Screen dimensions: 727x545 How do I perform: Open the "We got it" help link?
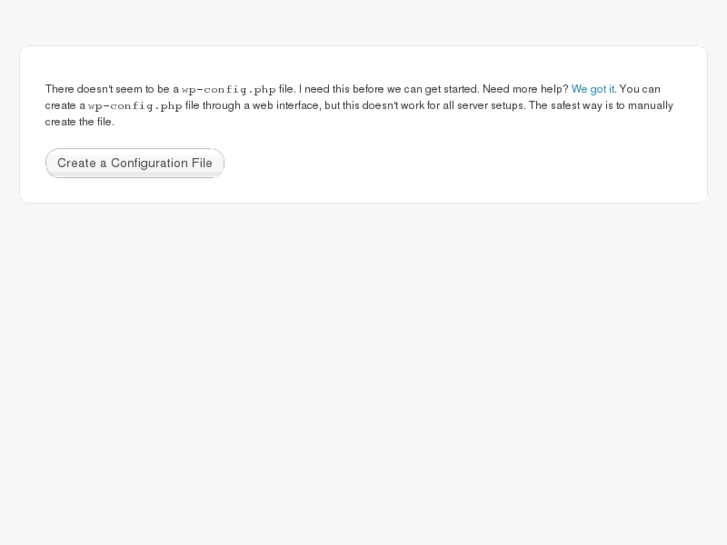point(592,89)
